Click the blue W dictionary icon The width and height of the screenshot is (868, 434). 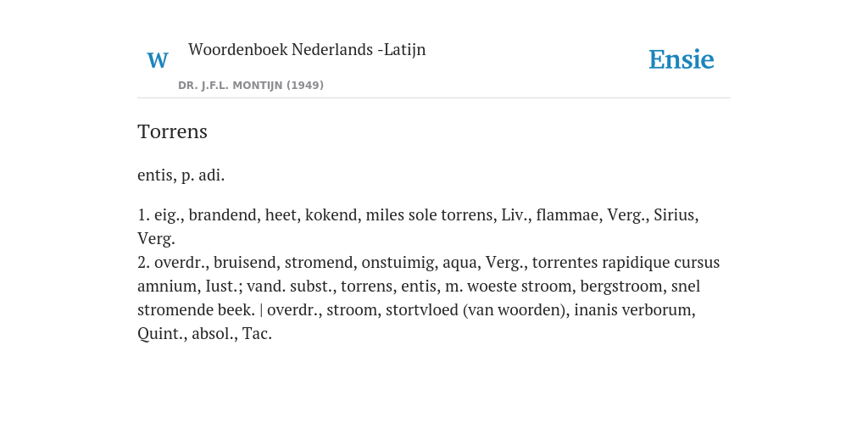(157, 60)
